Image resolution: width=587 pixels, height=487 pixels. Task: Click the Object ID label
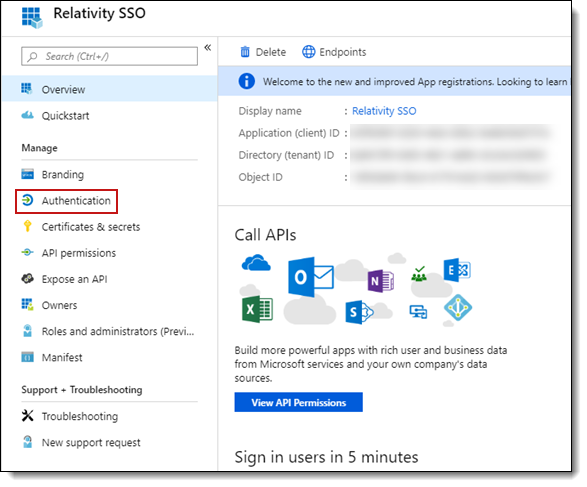261,177
